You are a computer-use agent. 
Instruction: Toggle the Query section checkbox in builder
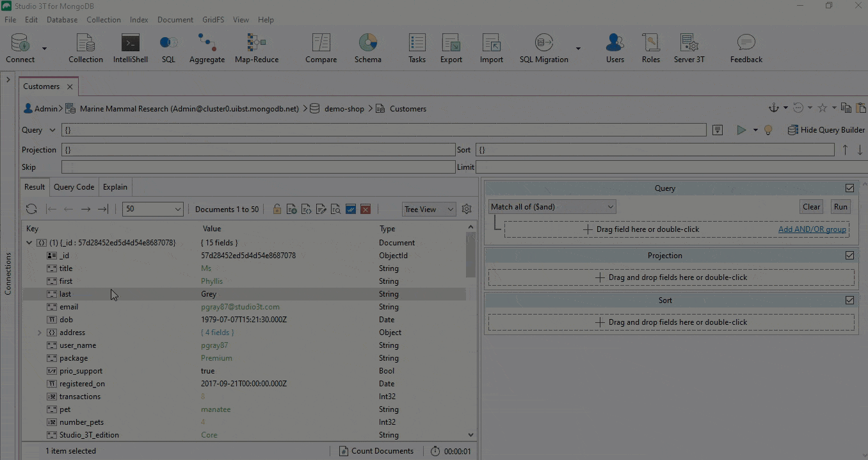pyautogui.click(x=849, y=188)
